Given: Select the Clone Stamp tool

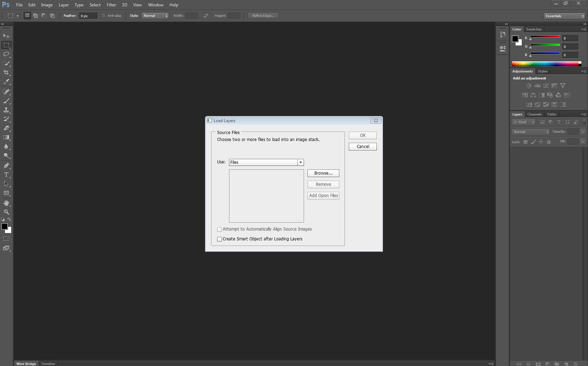Looking at the screenshot, I should point(6,110).
